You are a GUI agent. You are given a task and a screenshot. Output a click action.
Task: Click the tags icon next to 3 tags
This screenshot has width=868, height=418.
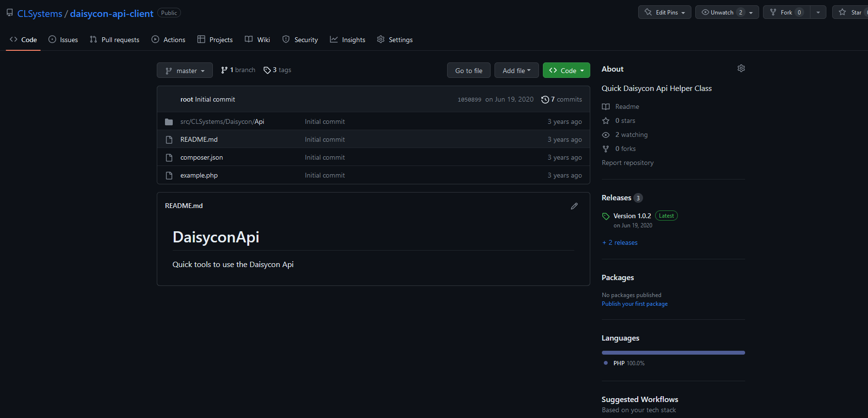(267, 71)
